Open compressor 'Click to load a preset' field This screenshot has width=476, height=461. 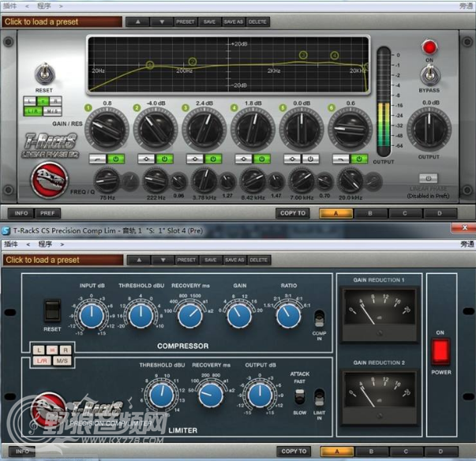point(63,260)
